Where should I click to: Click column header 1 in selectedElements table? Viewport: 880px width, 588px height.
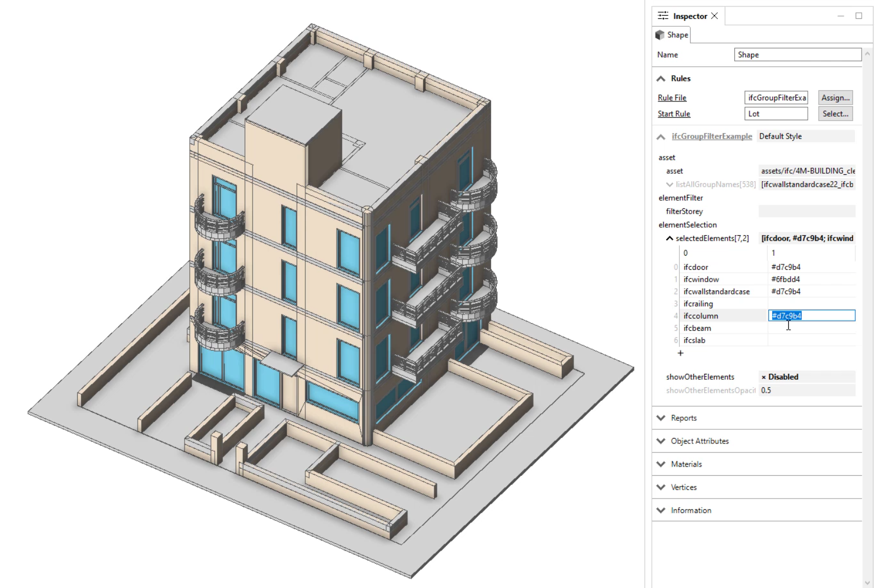[x=811, y=253]
